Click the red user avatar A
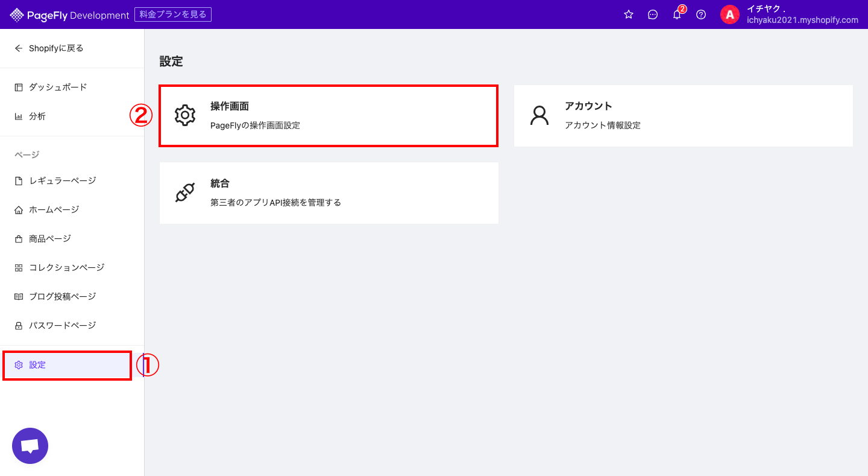This screenshot has height=476, width=868. click(730, 14)
